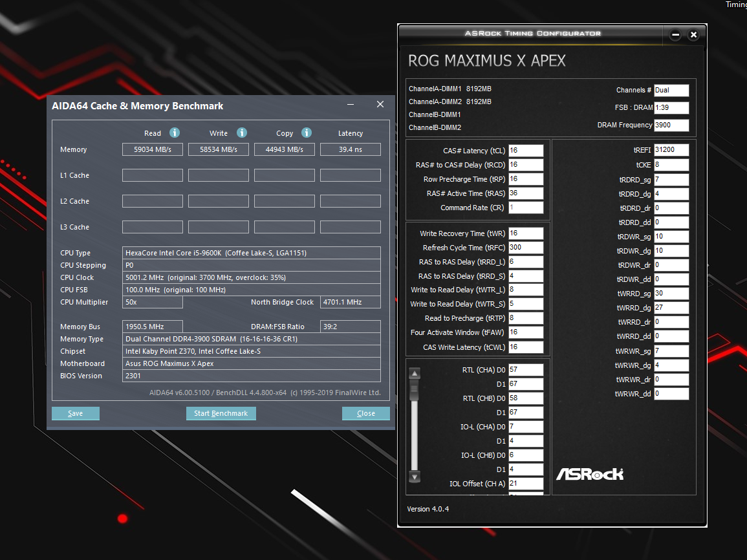This screenshot has height=560, width=747.
Task: Click the CPU Clock 5001.2 MHz value
Action: coord(252,277)
